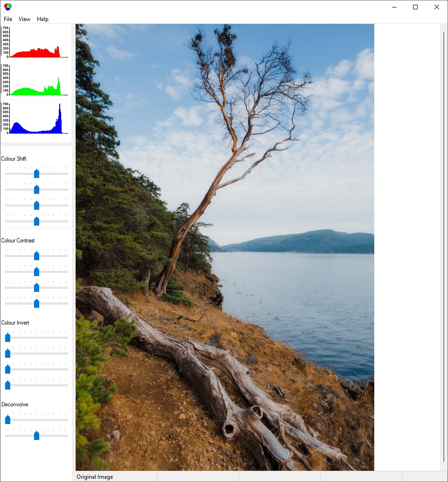Click the first Colour Invert slider thumb

click(7, 337)
